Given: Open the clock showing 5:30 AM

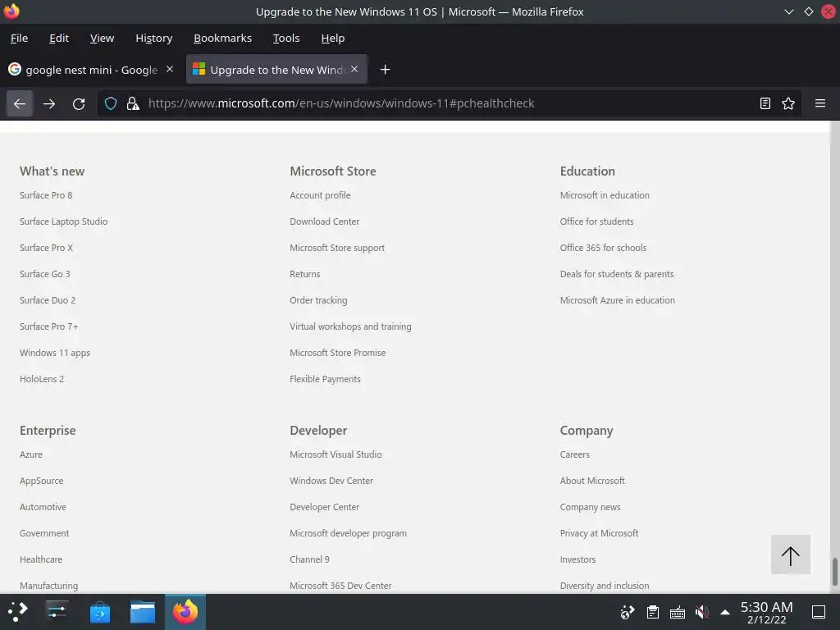Looking at the screenshot, I should pos(766,612).
